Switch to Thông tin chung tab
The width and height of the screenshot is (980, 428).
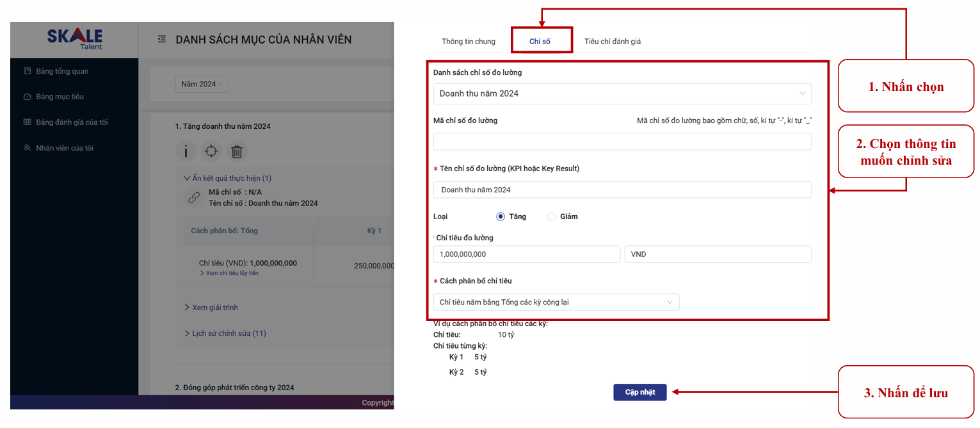[468, 42]
